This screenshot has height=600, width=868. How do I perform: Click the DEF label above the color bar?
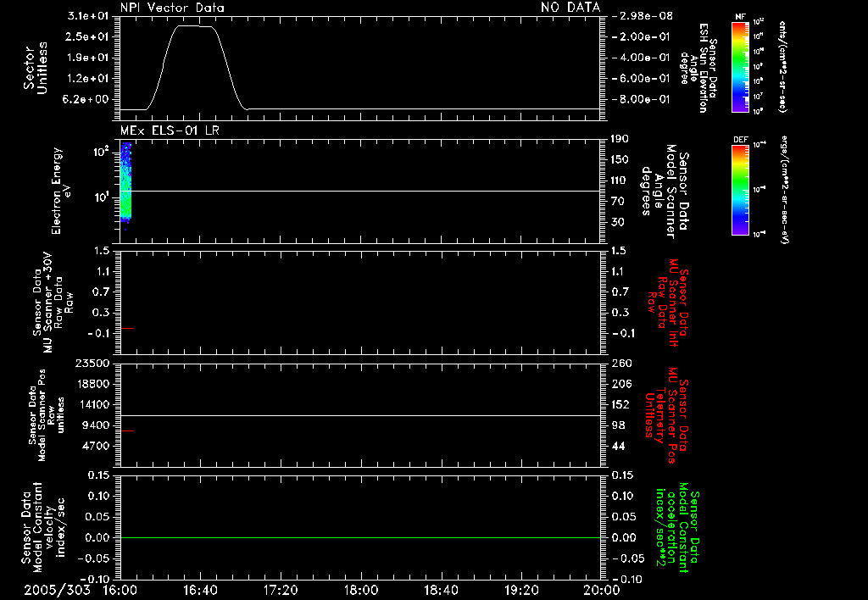(x=740, y=140)
